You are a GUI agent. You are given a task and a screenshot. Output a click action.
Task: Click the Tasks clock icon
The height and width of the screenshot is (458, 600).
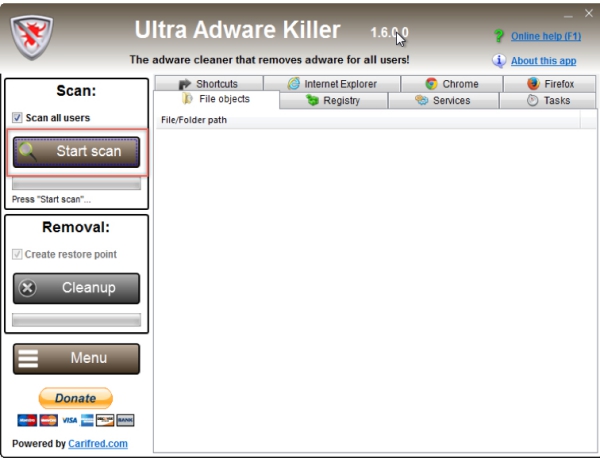click(533, 100)
